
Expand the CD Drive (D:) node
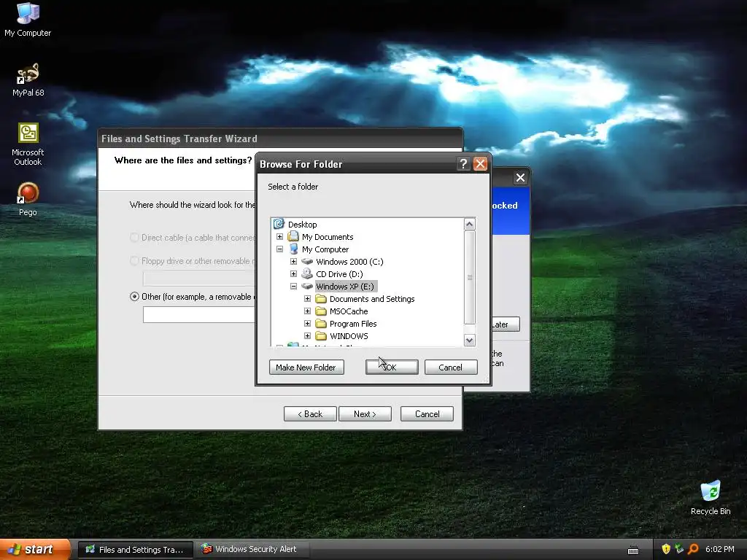tap(293, 274)
